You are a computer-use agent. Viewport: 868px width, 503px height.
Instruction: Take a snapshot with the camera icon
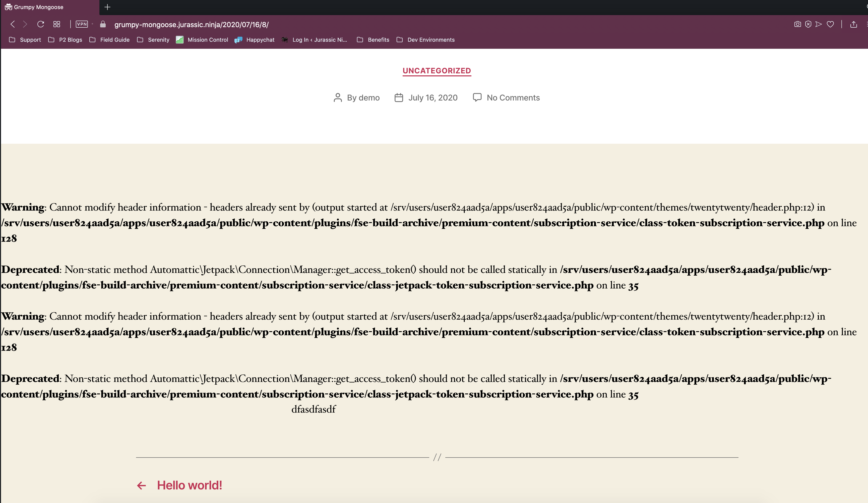797,24
